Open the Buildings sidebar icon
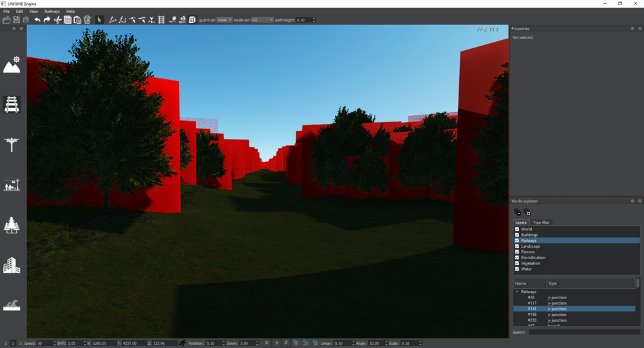Viewport: 644px width, 348px height. click(12, 265)
